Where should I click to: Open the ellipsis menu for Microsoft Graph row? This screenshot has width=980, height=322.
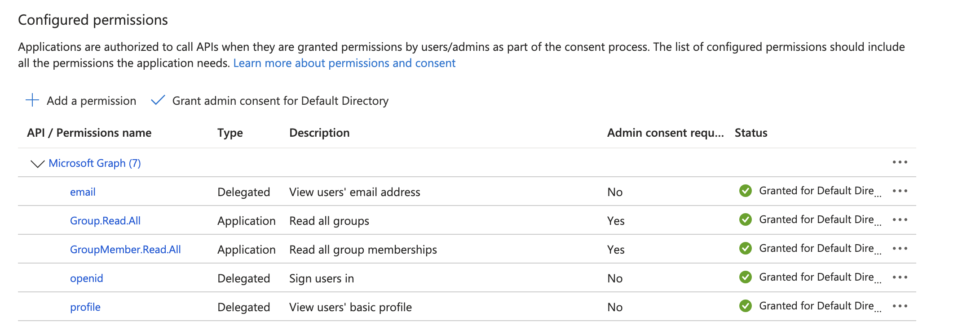tap(900, 162)
